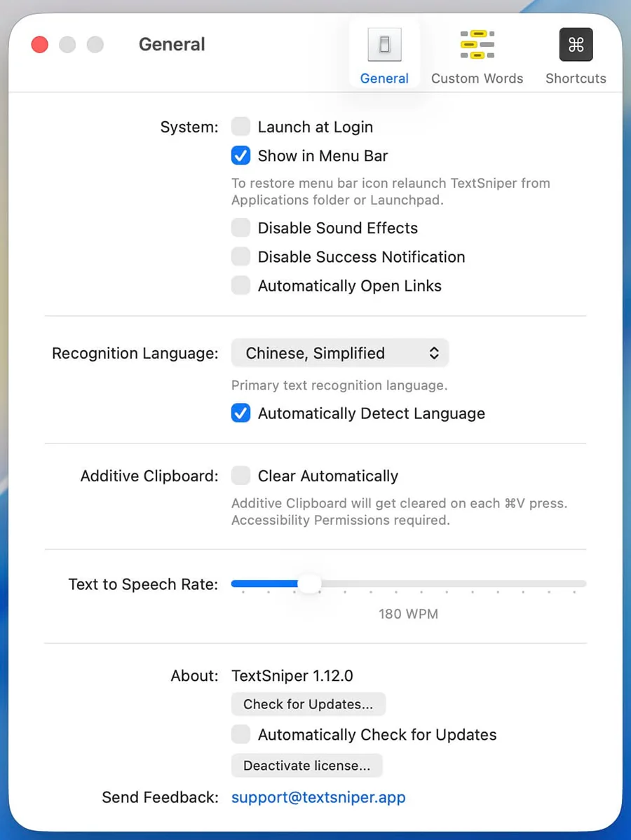The image size is (631, 840).
Task: Turn off Automatically Detect Language
Action: tap(240, 413)
